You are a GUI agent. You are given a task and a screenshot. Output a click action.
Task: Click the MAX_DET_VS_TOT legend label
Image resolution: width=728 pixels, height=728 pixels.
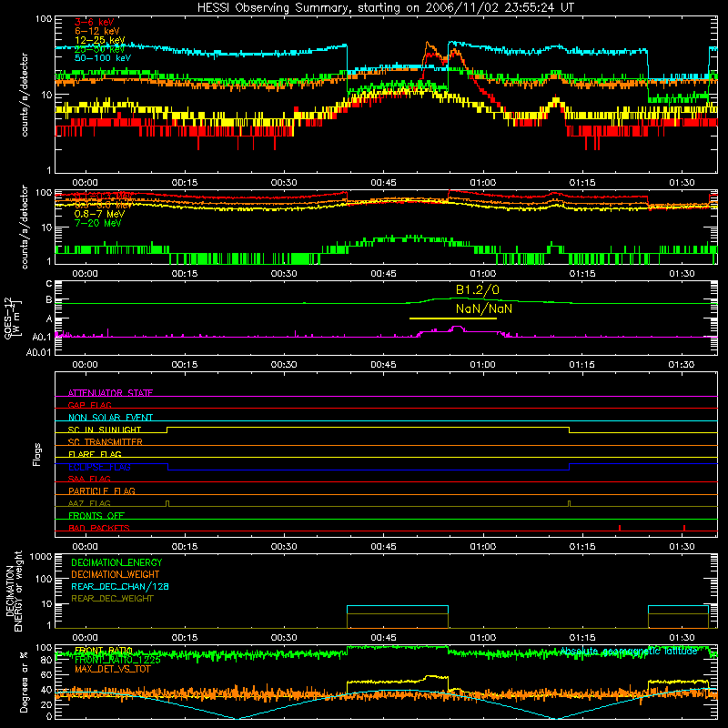113,669
